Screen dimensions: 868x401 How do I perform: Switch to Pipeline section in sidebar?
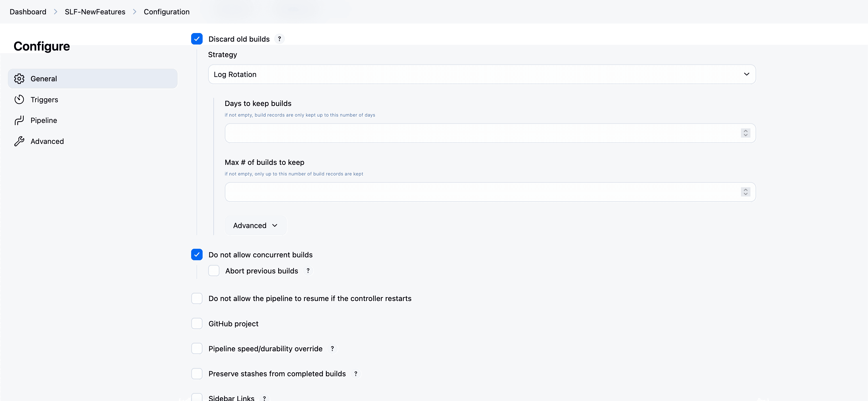point(44,121)
